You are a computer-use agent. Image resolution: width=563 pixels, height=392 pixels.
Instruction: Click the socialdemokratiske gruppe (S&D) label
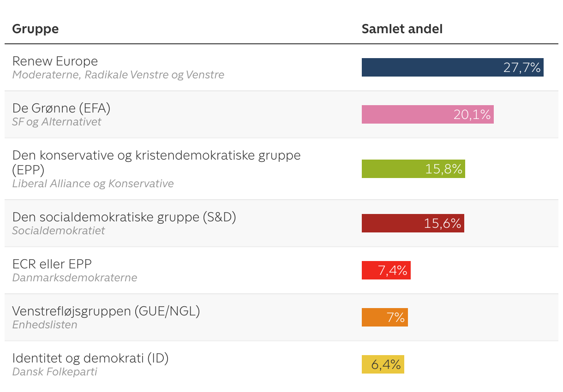(124, 217)
